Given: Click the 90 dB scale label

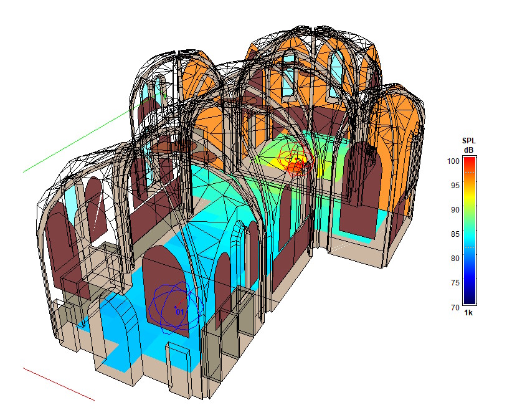Looking at the screenshot, I should 453,209.
